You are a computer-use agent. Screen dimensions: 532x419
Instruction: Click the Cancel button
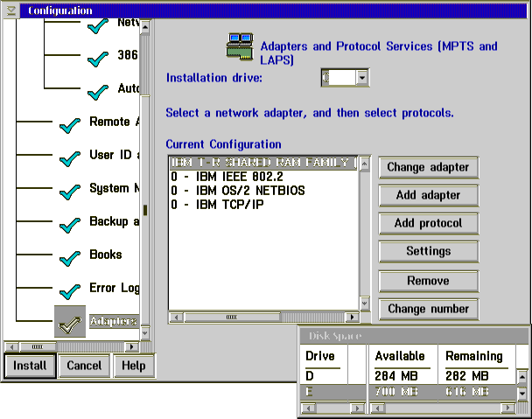(84, 366)
